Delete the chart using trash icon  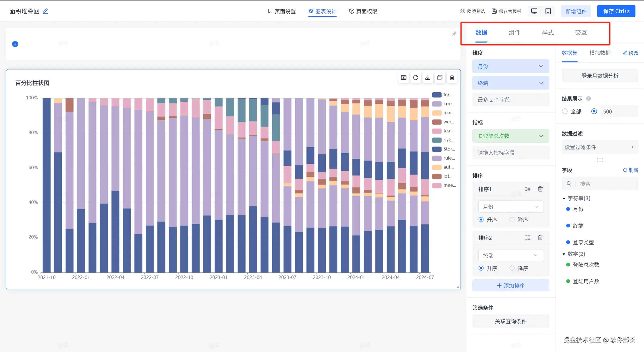[452, 77]
